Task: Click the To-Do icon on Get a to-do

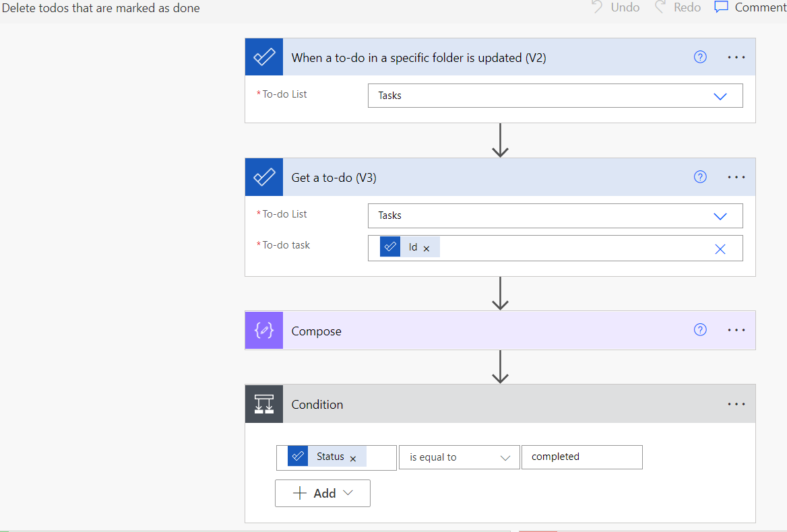Action: coord(264,177)
